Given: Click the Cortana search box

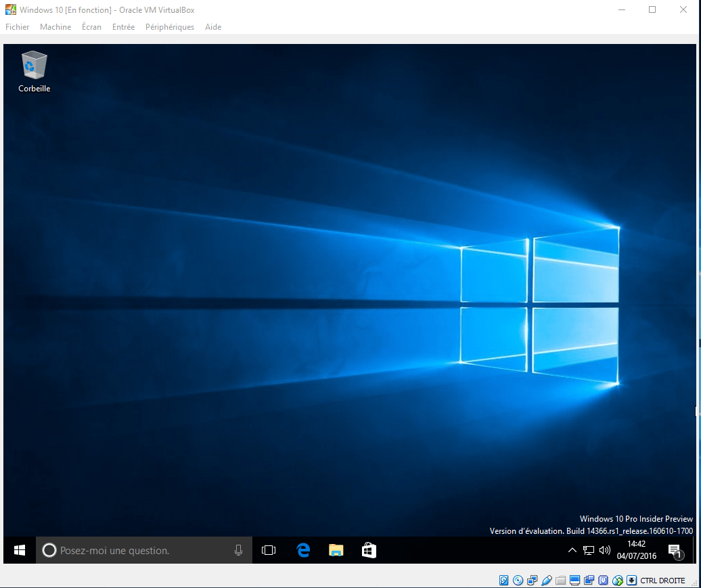Looking at the screenshot, I should point(144,550).
